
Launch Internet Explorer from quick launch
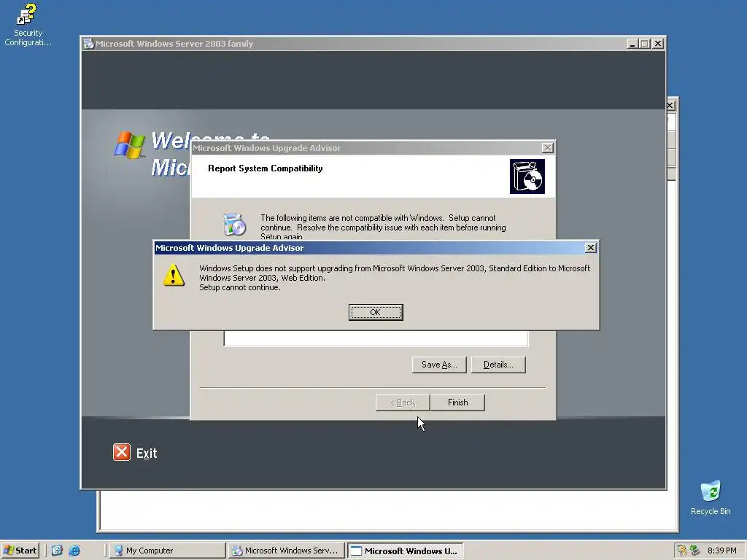point(75,551)
